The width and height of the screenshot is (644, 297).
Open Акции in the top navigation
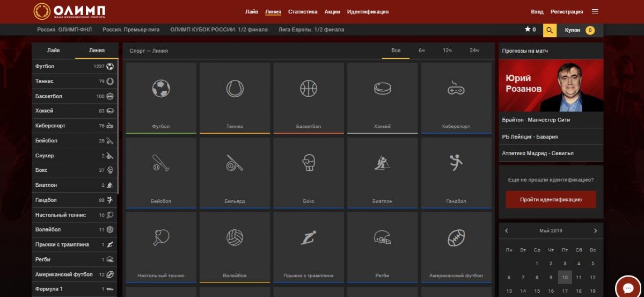332,11
